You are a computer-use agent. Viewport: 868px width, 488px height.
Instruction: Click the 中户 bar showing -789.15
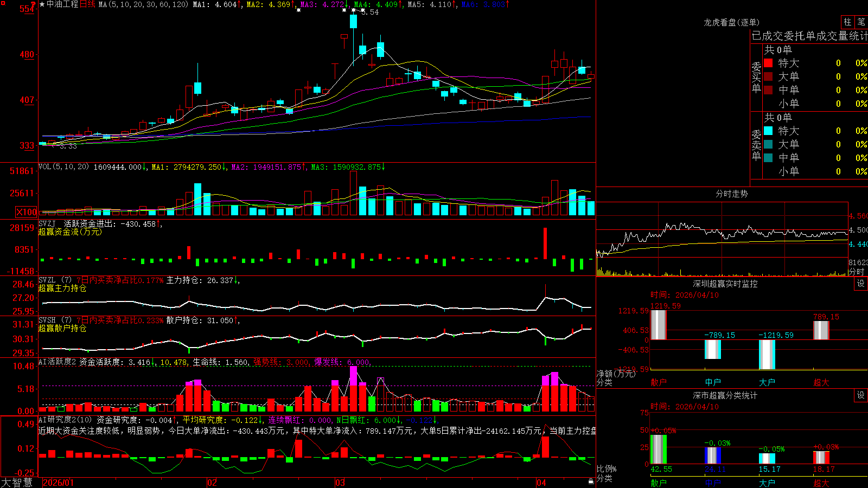[x=713, y=349]
